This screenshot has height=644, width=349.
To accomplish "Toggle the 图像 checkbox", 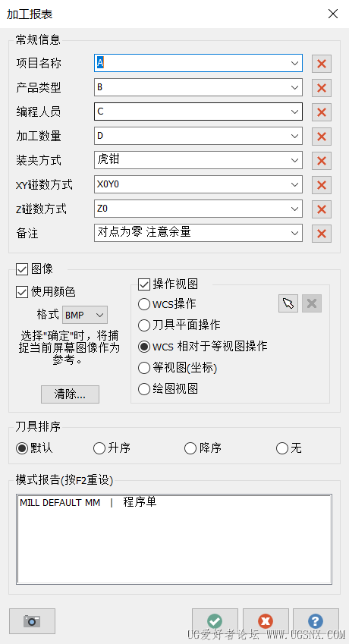I will (x=21, y=269).
